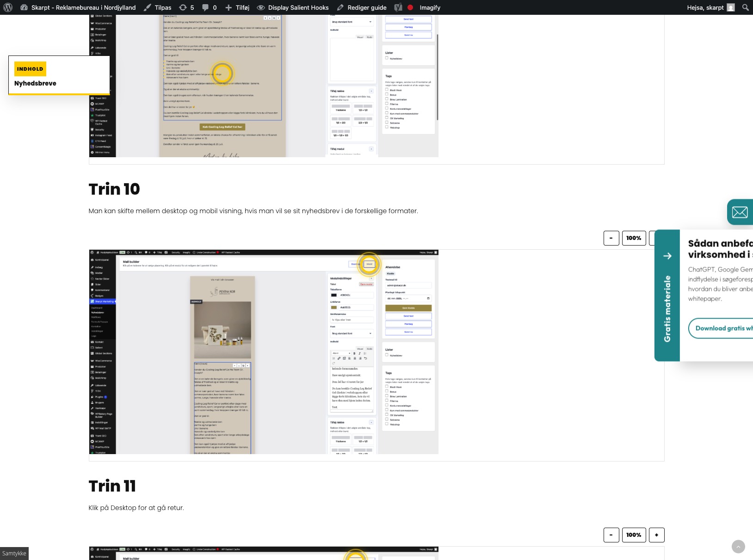The image size is (753, 560).
Task: Toggle Display Salient Hooks
Action: click(293, 7)
